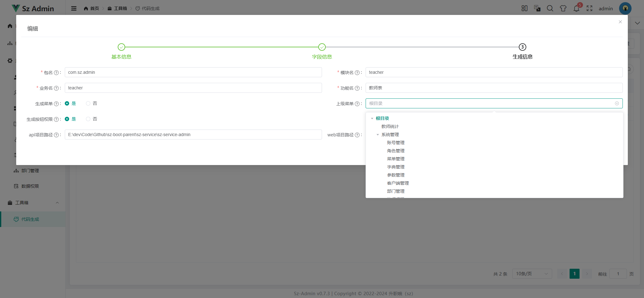The image size is (644, 298).
Task: Click the help icon next to 生成按钮权限
Action: click(x=56, y=119)
